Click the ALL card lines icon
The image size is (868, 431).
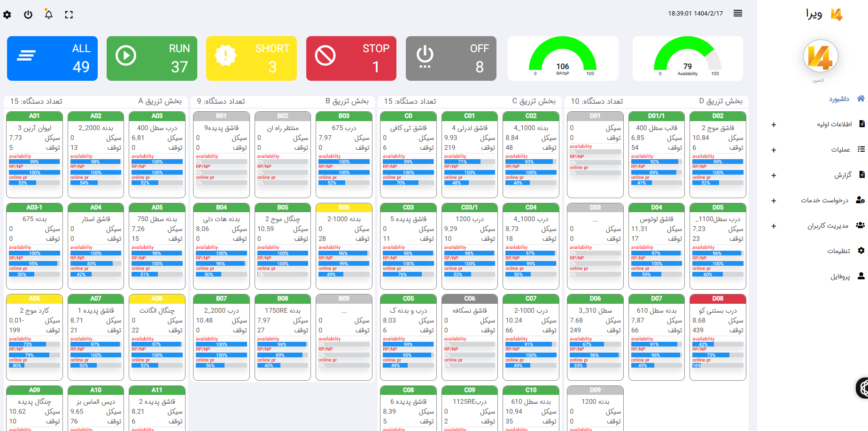(26, 56)
